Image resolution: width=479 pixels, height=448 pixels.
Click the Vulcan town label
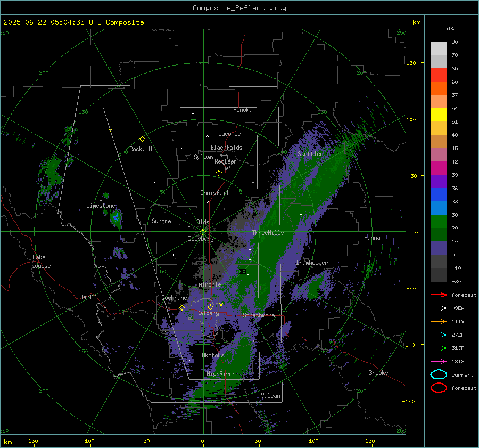pos(270,396)
